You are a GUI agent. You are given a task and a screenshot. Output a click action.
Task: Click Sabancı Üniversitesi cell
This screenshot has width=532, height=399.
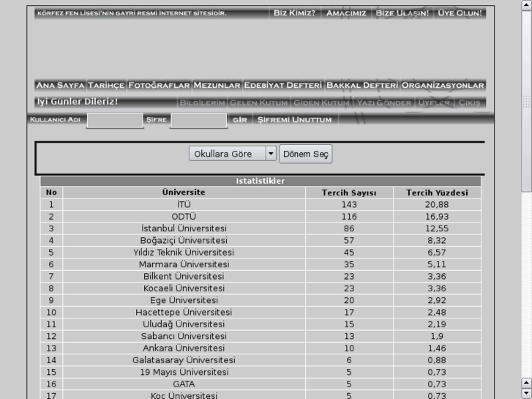184,336
